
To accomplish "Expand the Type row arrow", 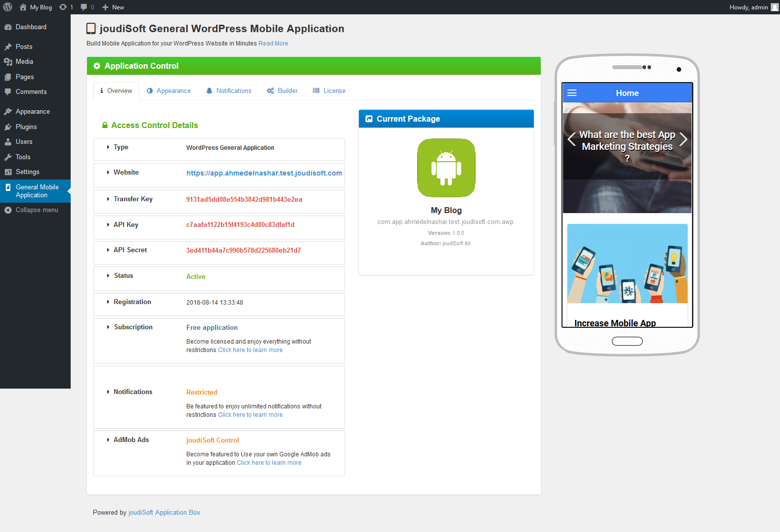I will click(108, 147).
